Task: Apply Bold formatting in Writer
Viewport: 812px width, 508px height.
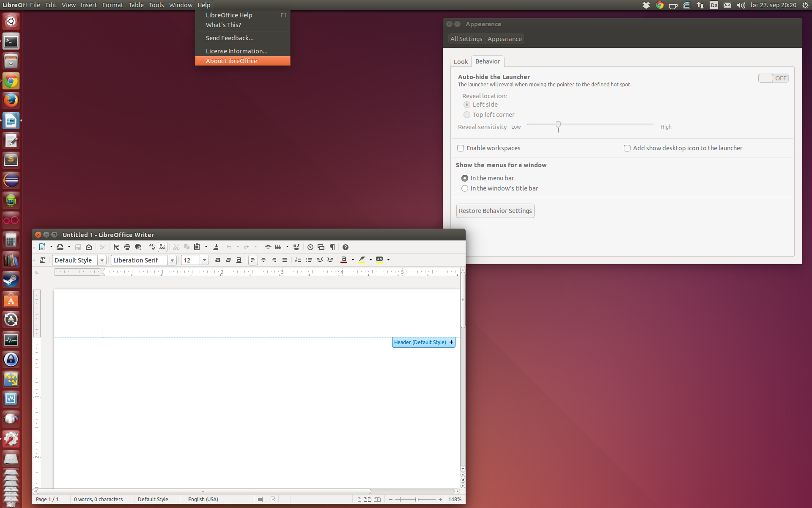Action: click(218, 260)
